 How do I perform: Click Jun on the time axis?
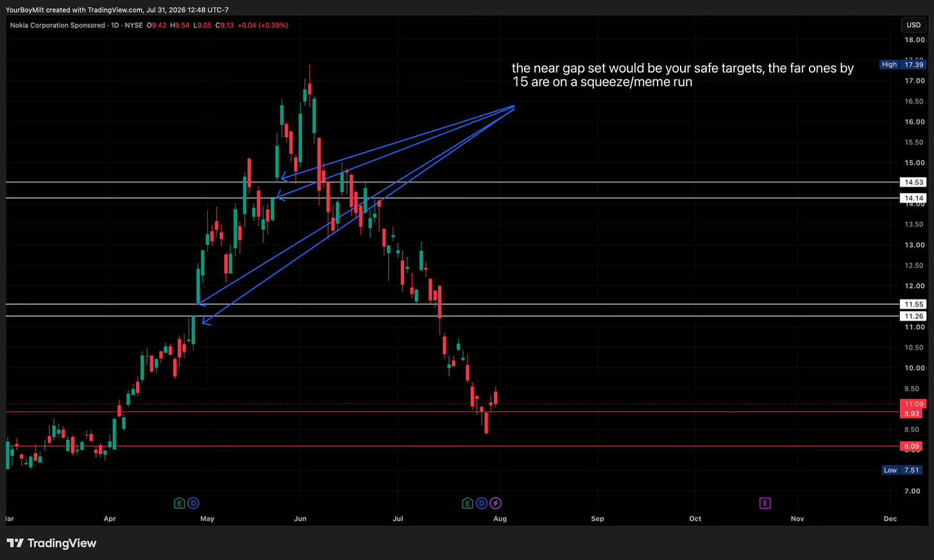(300, 518)
